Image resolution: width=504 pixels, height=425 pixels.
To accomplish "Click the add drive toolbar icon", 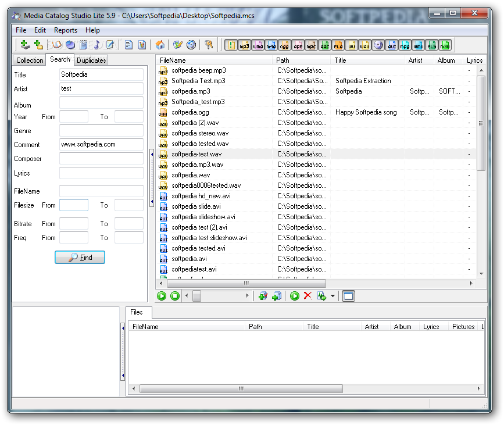I will click(x=25, y=45).
